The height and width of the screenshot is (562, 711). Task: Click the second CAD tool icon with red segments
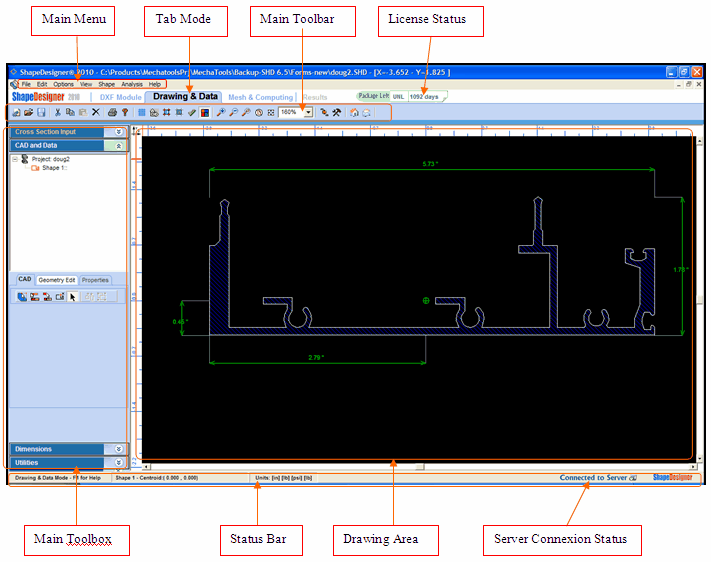(34, 297)
